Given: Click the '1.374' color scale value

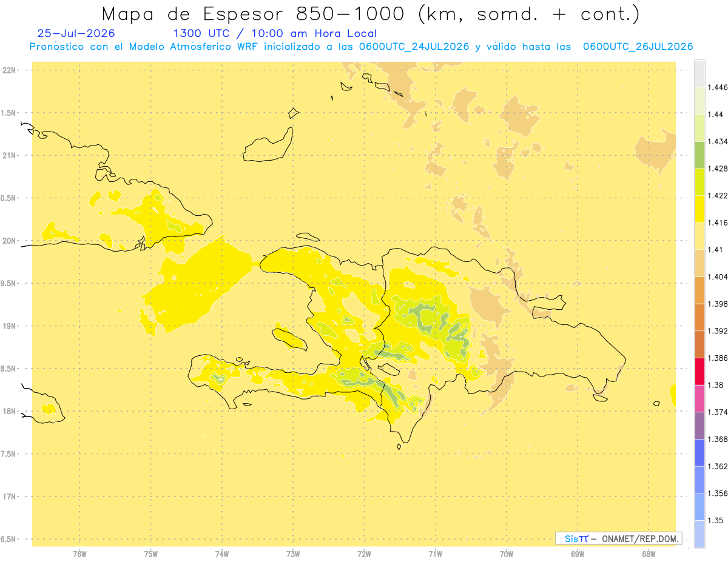Looking at the screenshot, I should tap(718, 412).
